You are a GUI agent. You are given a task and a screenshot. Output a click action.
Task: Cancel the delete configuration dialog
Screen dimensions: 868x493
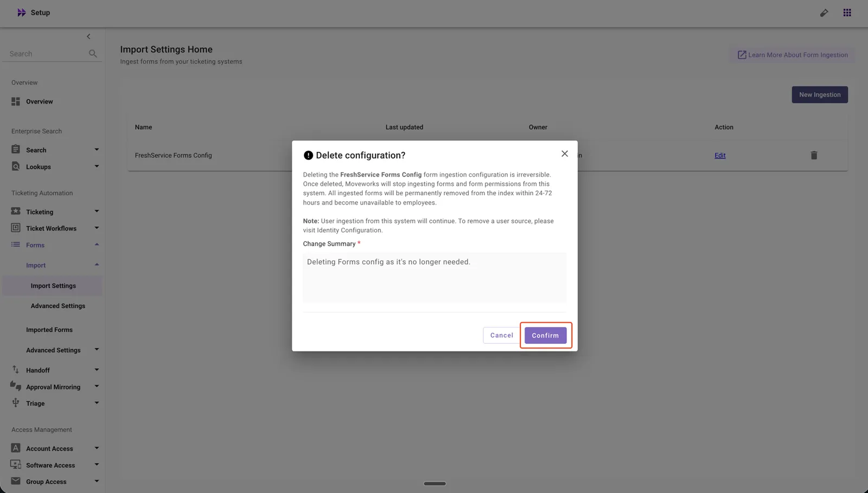click(x=501, y=335)
